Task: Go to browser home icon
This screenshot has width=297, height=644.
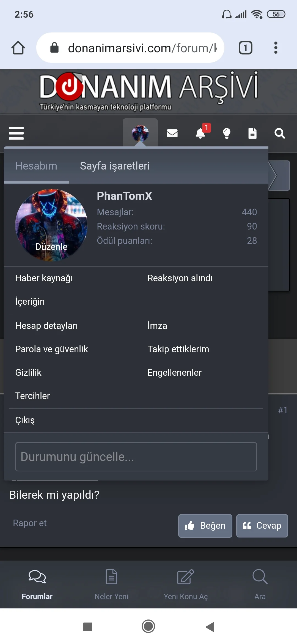Action: click(x=18, y=48)
